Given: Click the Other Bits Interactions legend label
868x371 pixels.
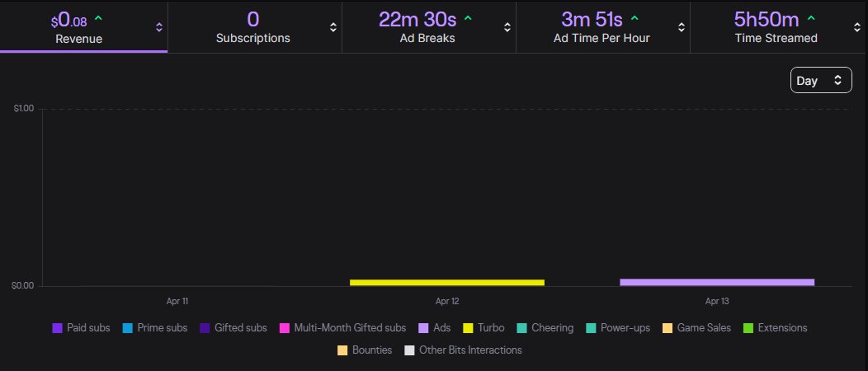Looking at the screenshot, I should pyautogui.click(x=470, y=350).
